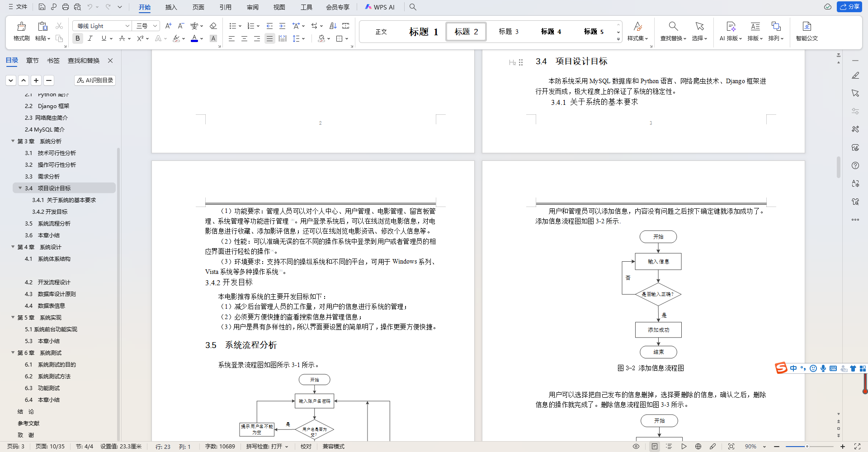Screen dimensions: 868x452
Task: Toggle superscript formatting
Action: point(140,38)
